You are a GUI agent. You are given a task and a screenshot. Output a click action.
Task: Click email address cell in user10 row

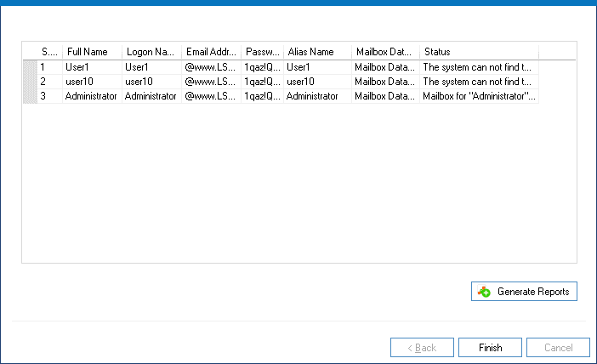[211, 82]
